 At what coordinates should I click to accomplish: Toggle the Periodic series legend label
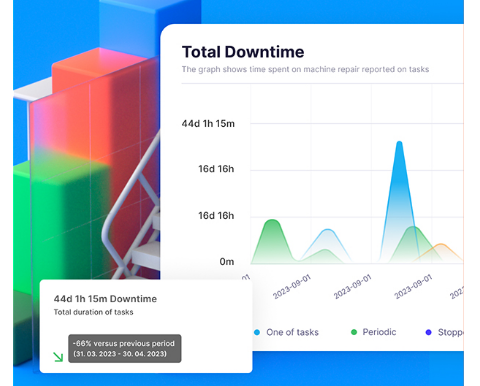pos(379,332)
